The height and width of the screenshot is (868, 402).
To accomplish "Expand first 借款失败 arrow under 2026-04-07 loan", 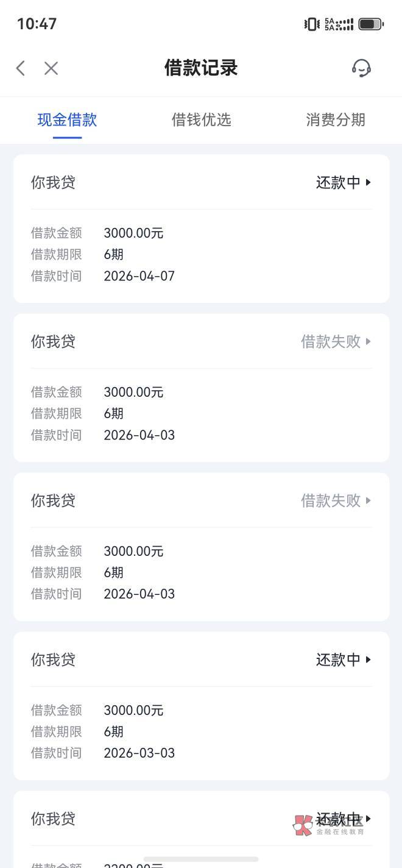I will [x=368, y=341].
